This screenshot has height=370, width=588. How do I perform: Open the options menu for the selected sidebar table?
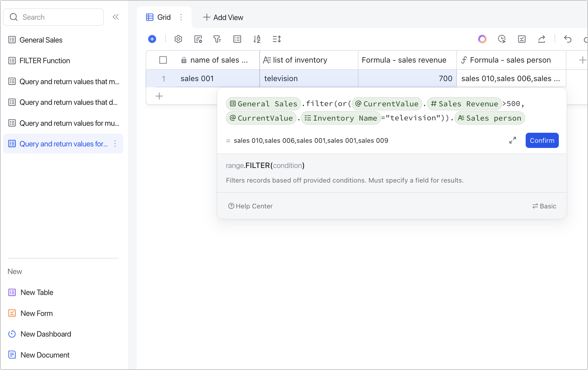click(x=115, y=144)
